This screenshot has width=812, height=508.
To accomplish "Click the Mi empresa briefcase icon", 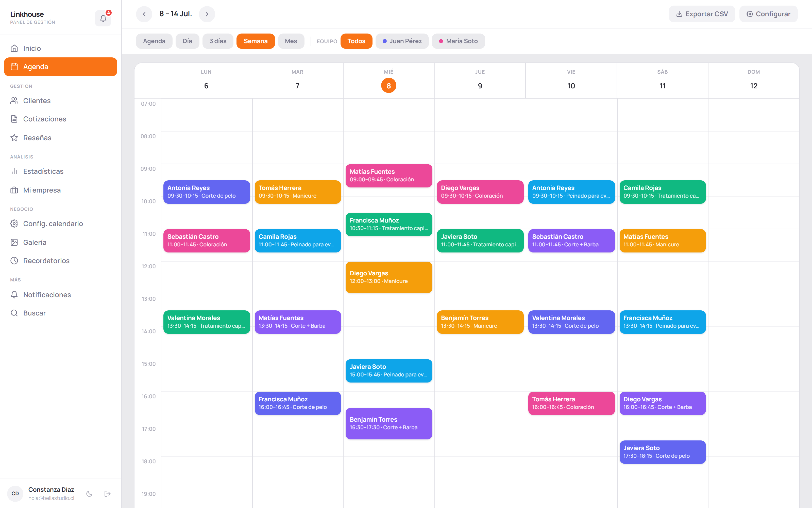I will point(14,190).
